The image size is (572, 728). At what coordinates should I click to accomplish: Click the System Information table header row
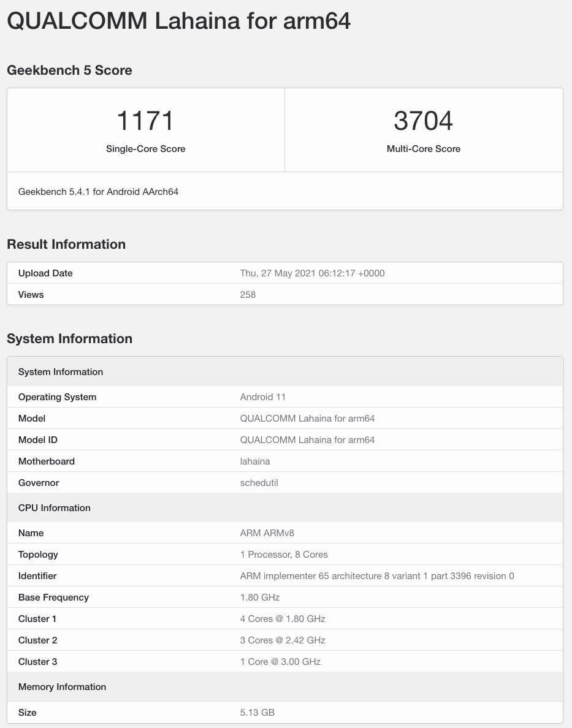point(285,372)
